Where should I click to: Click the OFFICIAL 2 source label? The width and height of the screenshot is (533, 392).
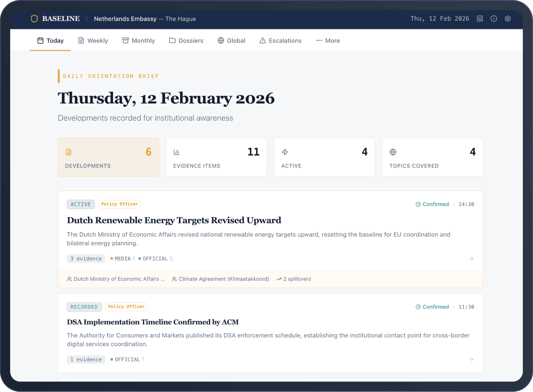[156, 259]
